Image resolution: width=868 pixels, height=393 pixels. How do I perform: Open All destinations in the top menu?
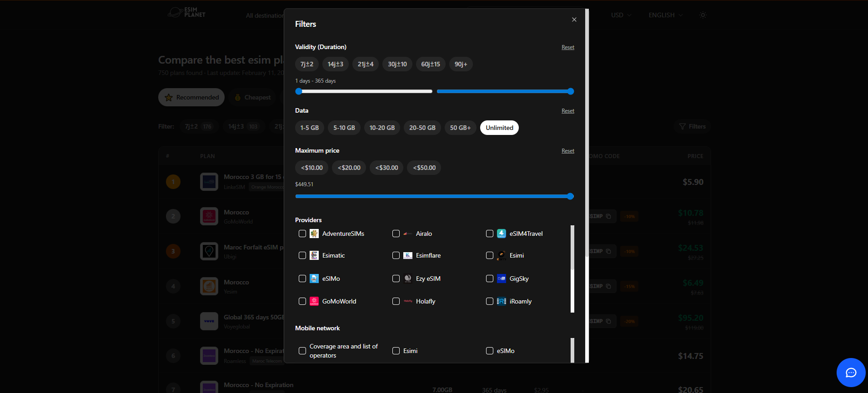click(265, 15)
